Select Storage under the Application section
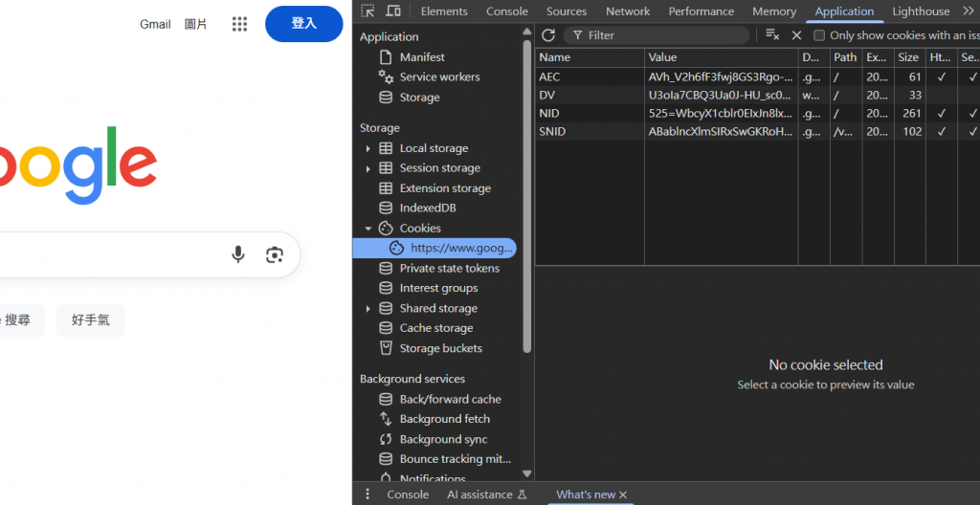The height and width of the screenshot is (505, 980). click(x=410, y=97)
